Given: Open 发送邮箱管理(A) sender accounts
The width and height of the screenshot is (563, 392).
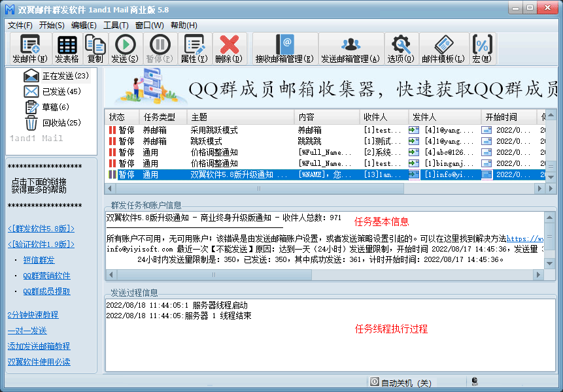Looking at the screenshot, I should (x=350, y=49).
